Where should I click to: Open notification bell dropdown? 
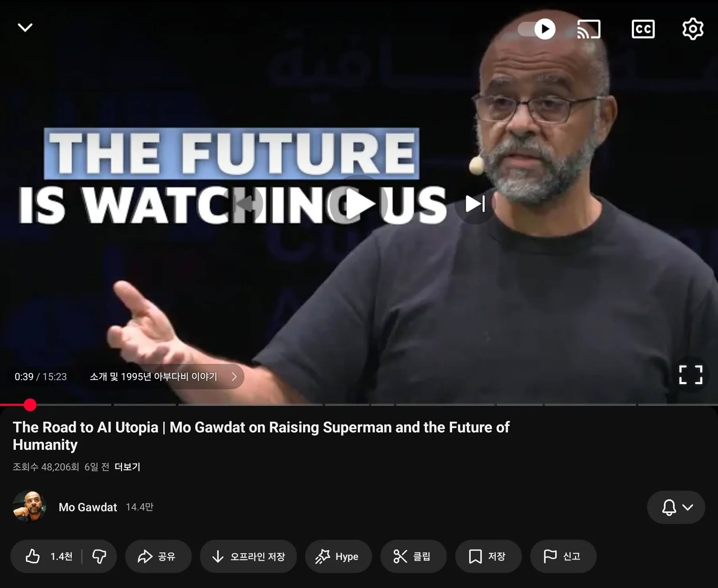676,507
